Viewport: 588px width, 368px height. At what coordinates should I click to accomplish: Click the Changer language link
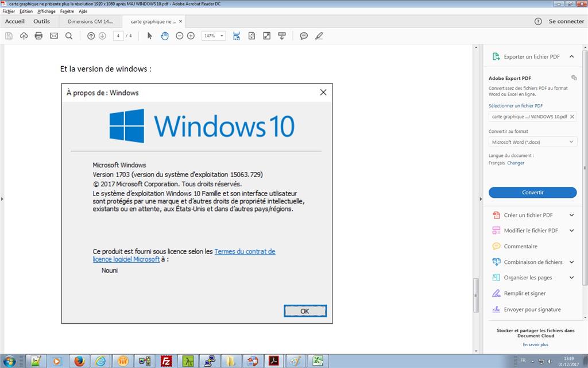click(x=516, y=163)
